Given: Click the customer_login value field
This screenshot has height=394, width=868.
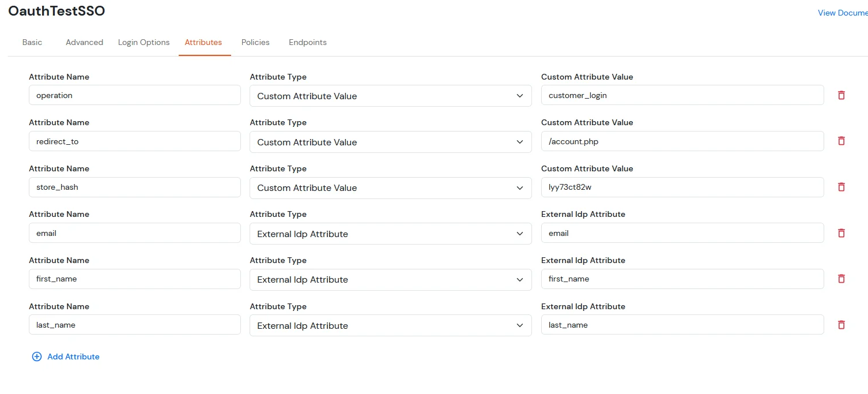Looking at the screenshot, I should (x=682, y=95).
